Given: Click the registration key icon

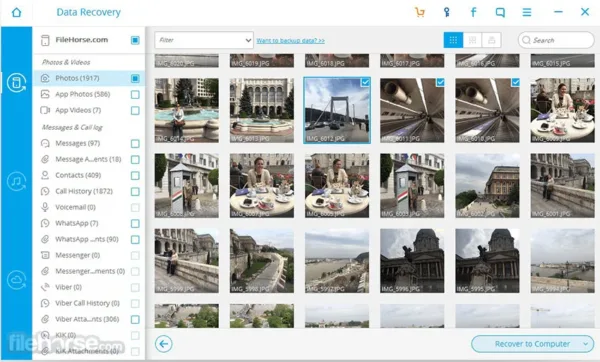Looking at the screenshot, I should pos(446,12).
